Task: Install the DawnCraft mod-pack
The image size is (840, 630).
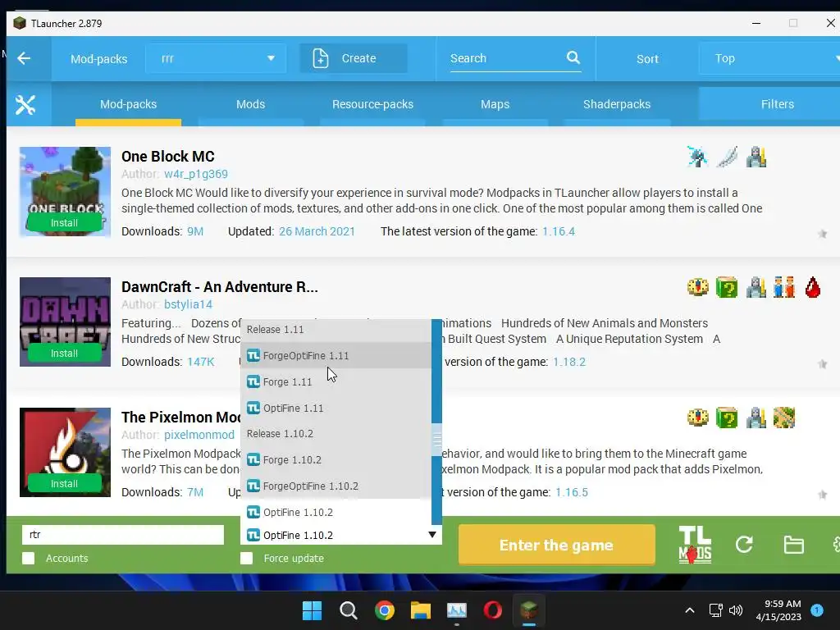Action: point(64,354)
